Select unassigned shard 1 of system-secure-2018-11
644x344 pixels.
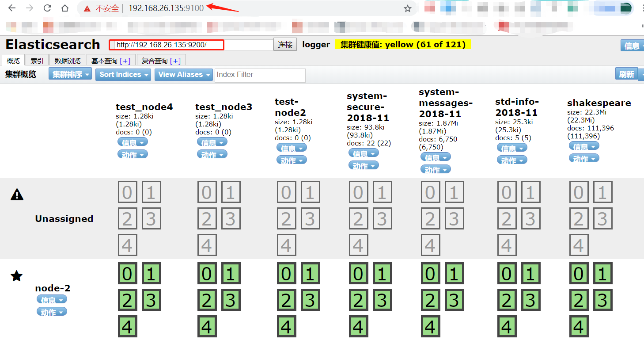382,192
